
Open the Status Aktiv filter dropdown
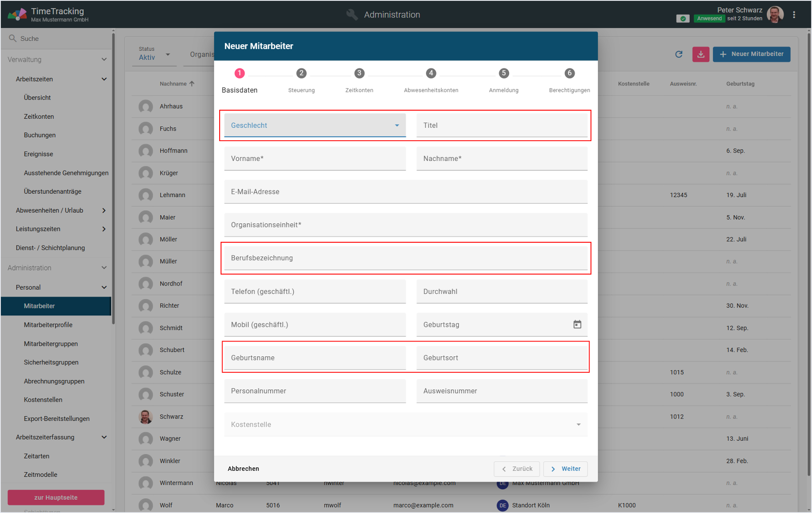coord(155,54)
